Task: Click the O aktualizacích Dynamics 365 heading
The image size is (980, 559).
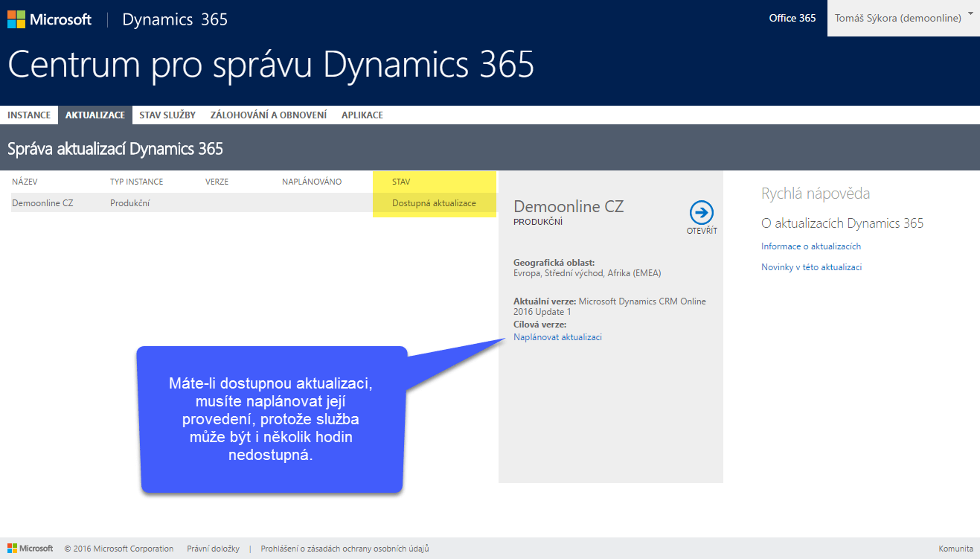Action: 842,223
